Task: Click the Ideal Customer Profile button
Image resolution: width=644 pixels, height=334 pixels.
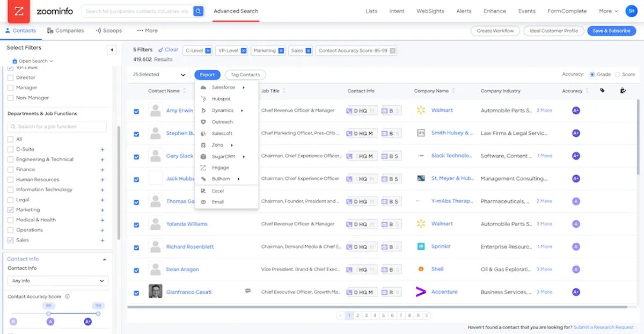Action: [554, 31]
